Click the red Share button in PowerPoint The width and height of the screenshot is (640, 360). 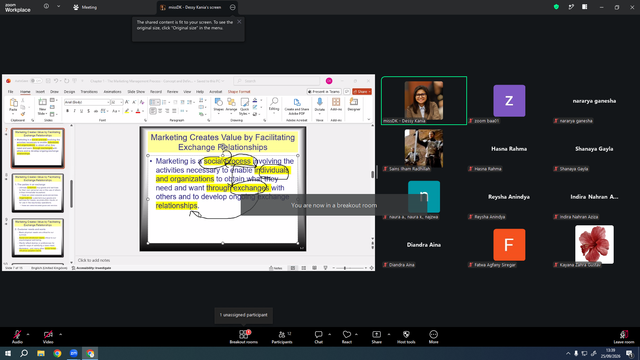pyautogui.click(x=362, y=92)
